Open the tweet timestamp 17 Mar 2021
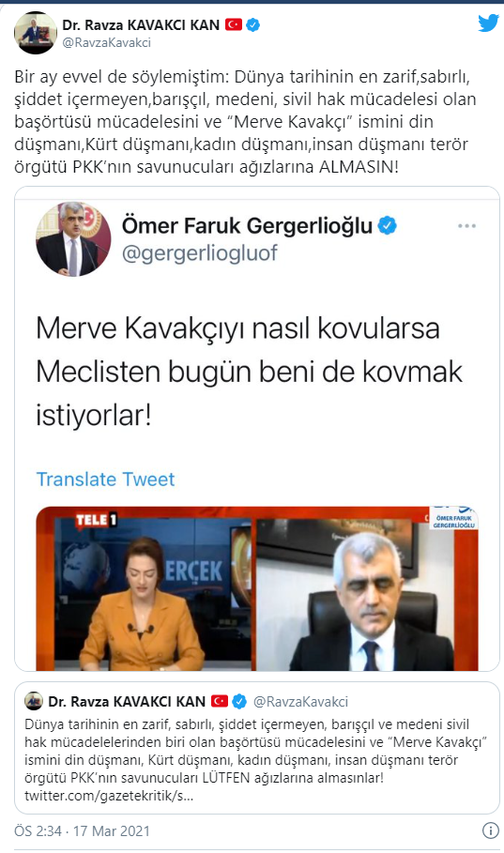Viewport: 504px width, 853px height. click(82, 831)
